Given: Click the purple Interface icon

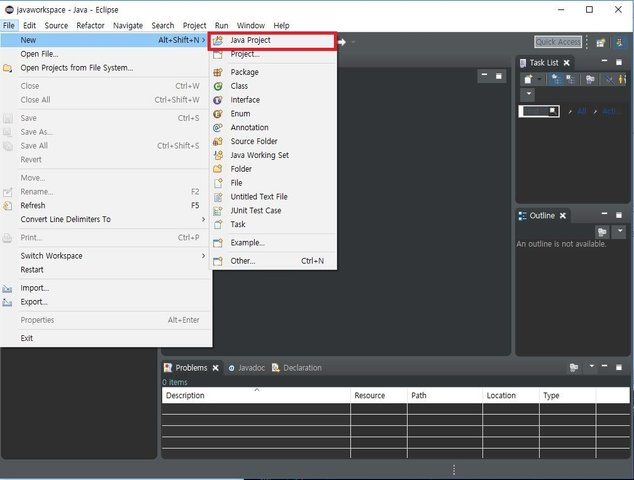Looking at the screenshot, I should [x=218, y=100].
